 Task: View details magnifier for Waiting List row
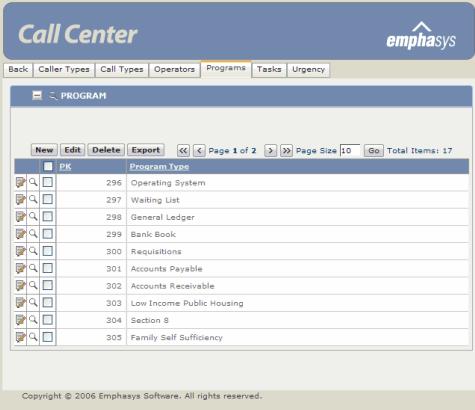33,199
